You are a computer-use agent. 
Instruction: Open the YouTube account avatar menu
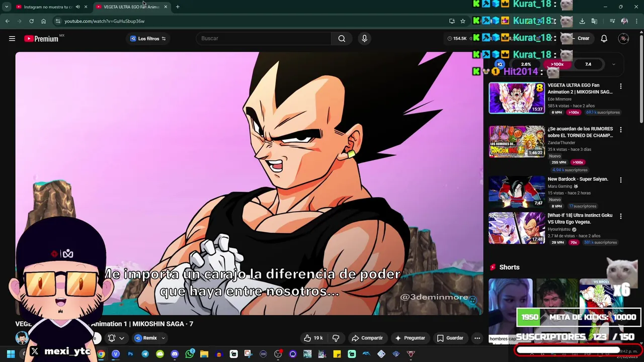click(624, 39)
